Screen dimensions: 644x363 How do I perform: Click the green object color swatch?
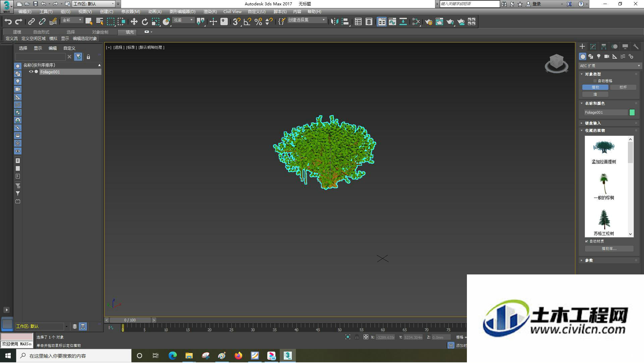click(x=632, y=113)
